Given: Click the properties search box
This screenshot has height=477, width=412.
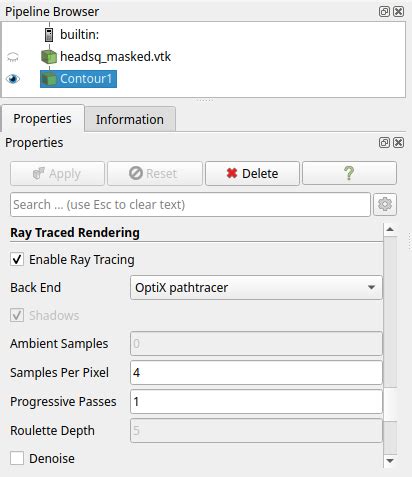Looking at the screenshot, I should 190,204.
